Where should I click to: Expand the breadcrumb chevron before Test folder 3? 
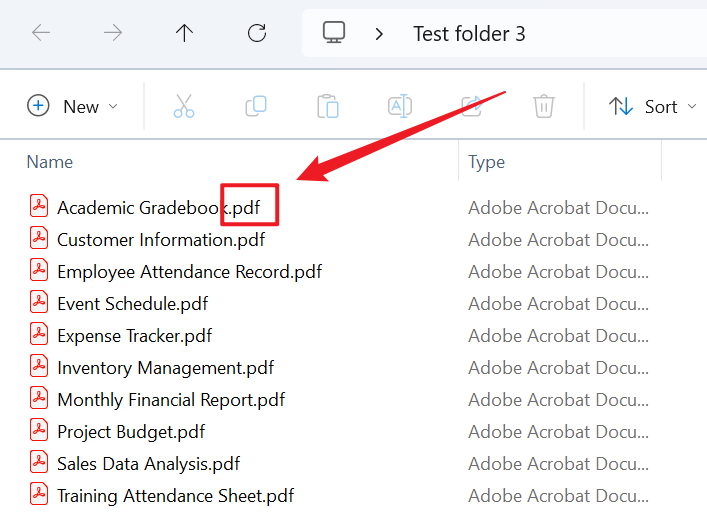click(x=379, y=34)
